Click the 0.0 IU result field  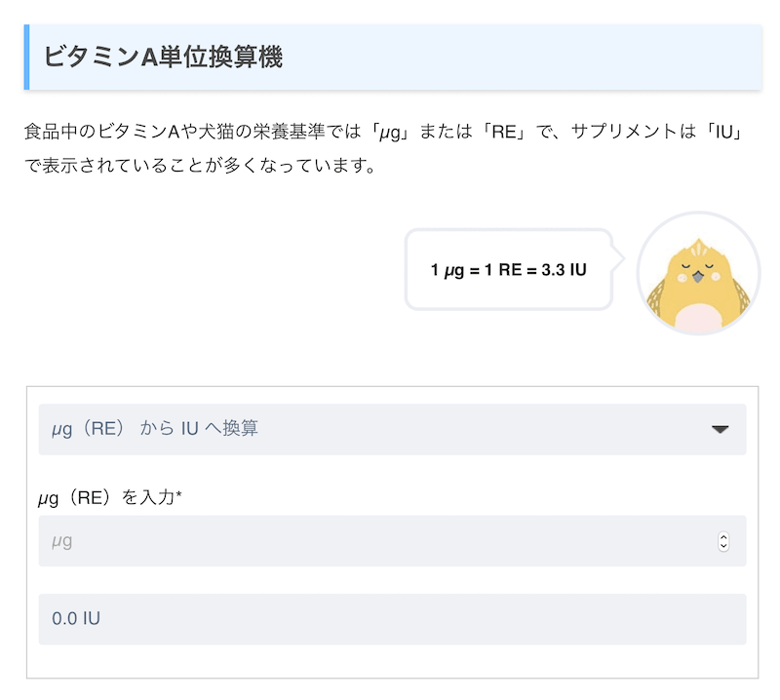[x=392, y=619]
